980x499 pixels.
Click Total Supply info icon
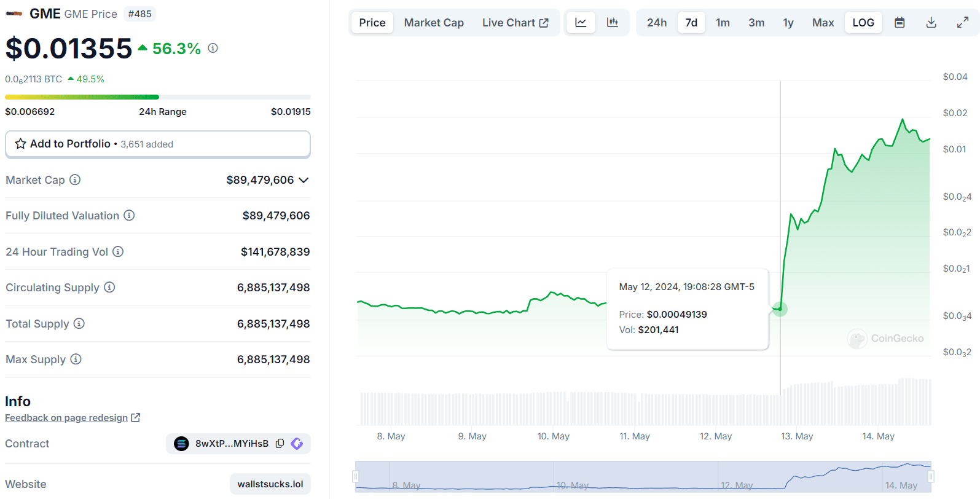[79, 323]
